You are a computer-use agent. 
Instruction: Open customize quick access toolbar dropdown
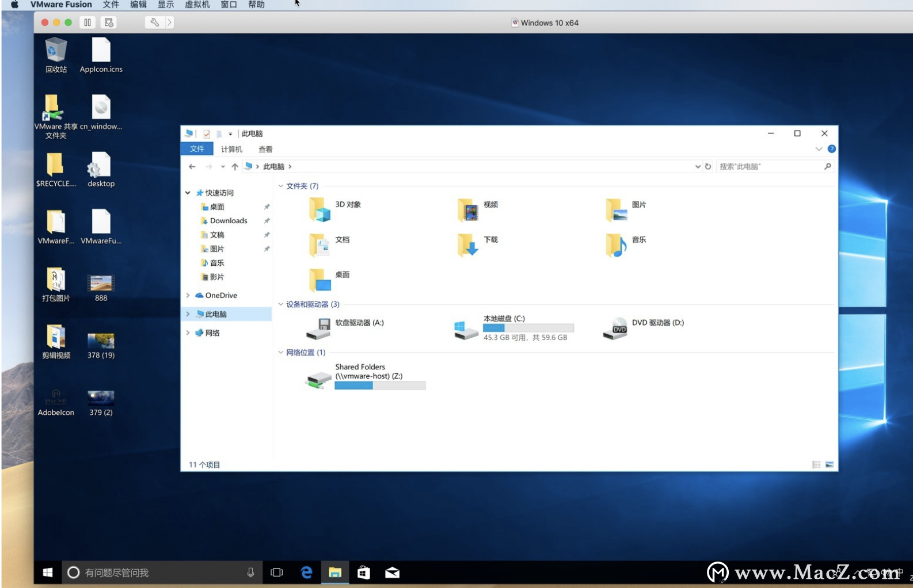tap(230, 134)
